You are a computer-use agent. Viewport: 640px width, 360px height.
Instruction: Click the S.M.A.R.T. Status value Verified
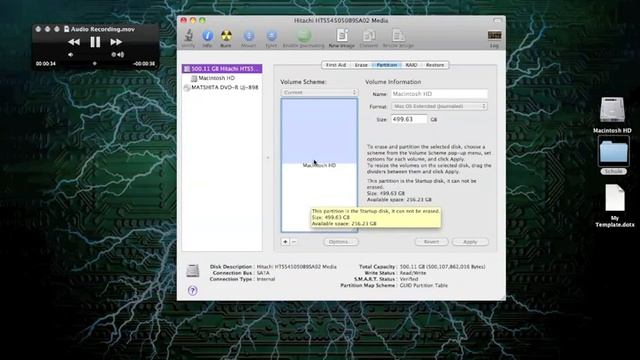pyautogui.click(x=409, y=279)
